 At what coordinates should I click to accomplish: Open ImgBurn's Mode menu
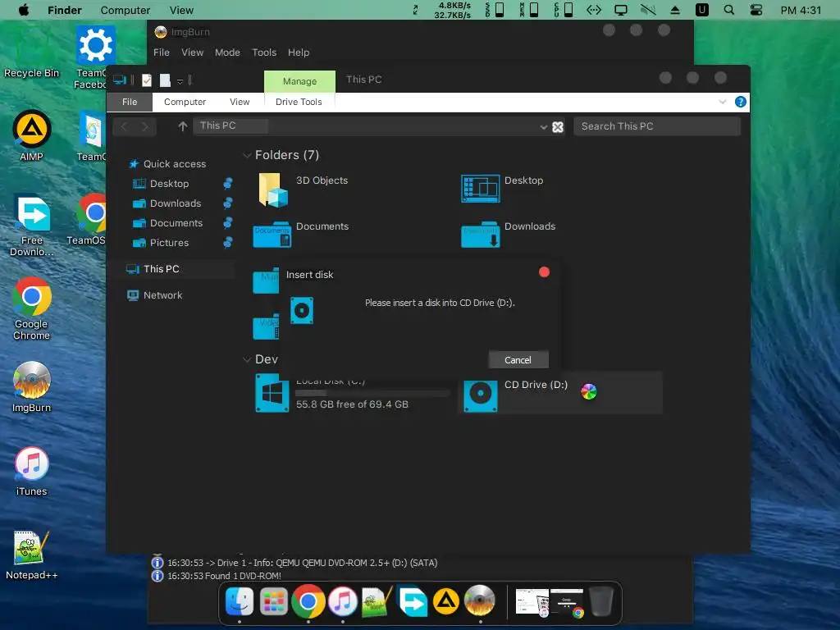(x=227, y=52)
